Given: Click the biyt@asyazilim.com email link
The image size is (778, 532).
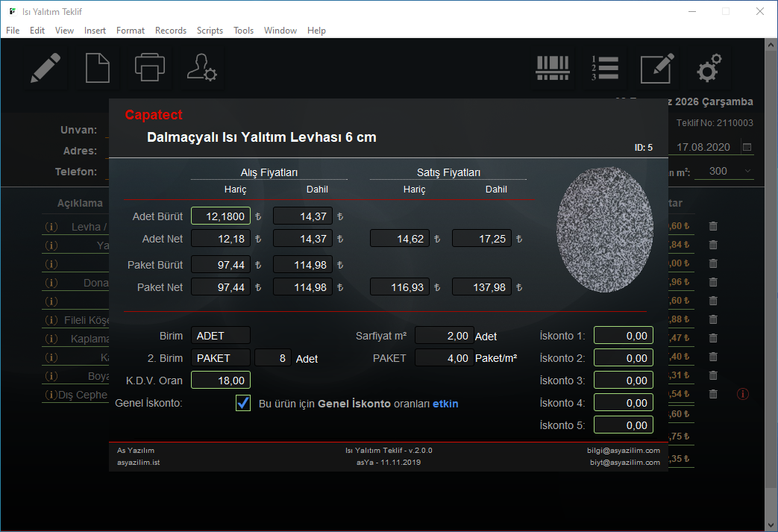Looking at the screenshot, I should tap(625, 462).
